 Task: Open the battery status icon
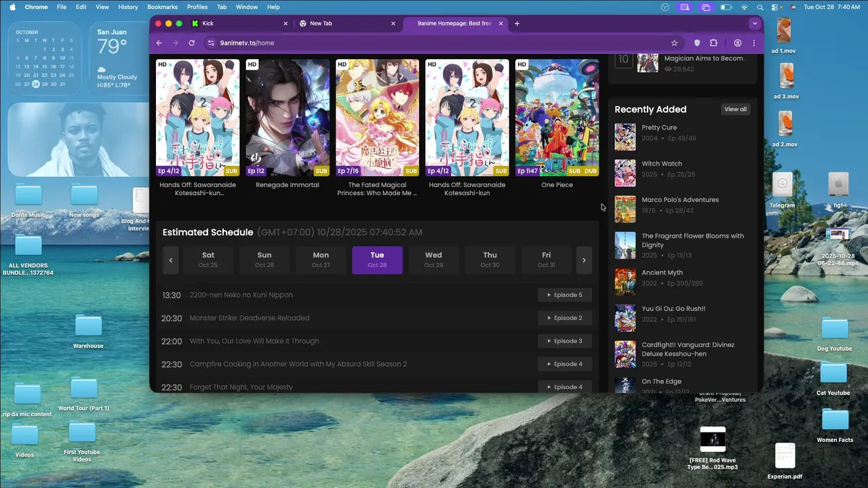click(726, 7)
